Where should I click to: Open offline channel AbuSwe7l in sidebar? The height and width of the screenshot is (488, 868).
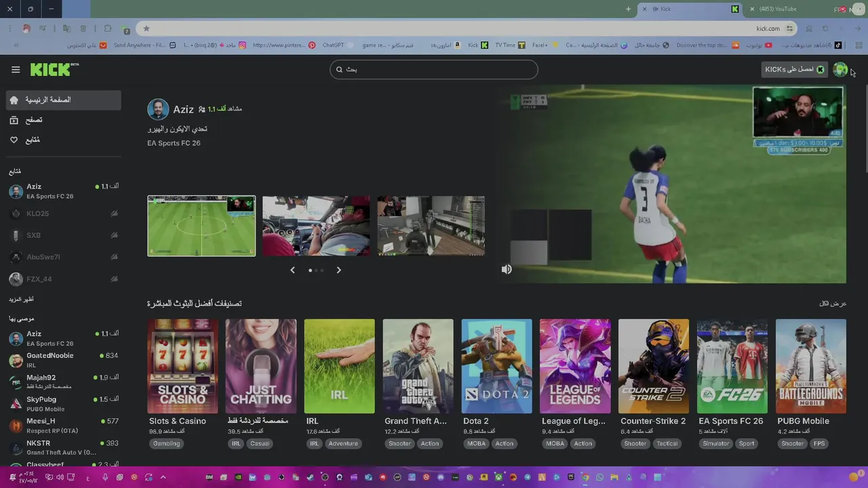click(64, 257)
